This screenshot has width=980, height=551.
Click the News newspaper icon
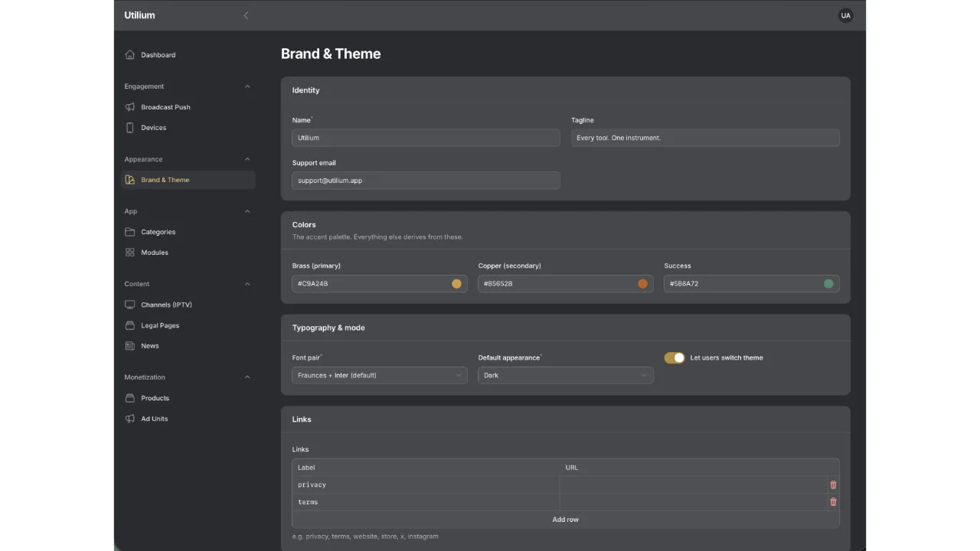(129, 346)
